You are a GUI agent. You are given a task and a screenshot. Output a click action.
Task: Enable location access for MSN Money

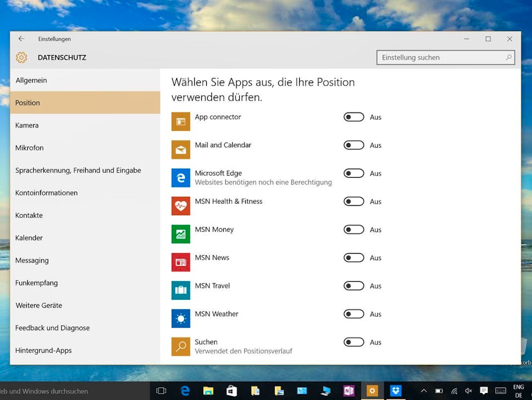click(x=354, y=230)
